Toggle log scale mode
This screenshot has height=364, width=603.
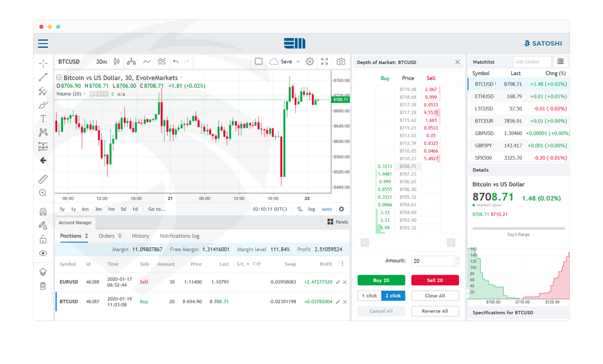311,209
